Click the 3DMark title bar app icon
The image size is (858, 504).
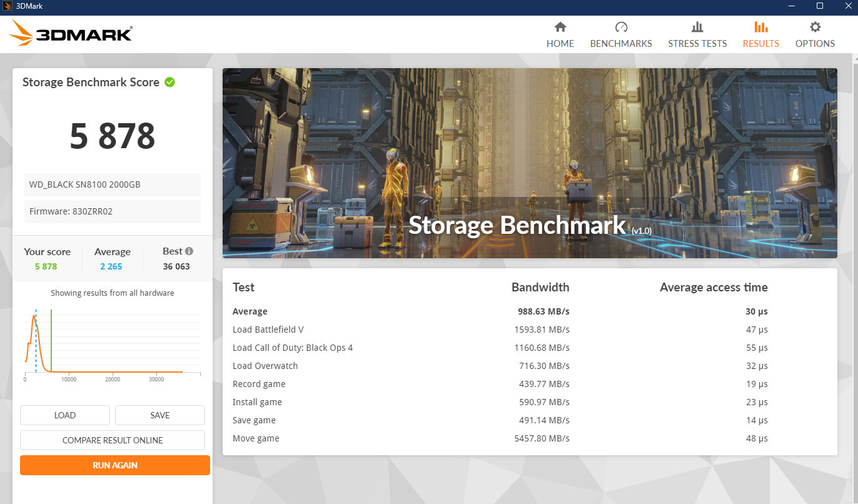pos(7,6)
